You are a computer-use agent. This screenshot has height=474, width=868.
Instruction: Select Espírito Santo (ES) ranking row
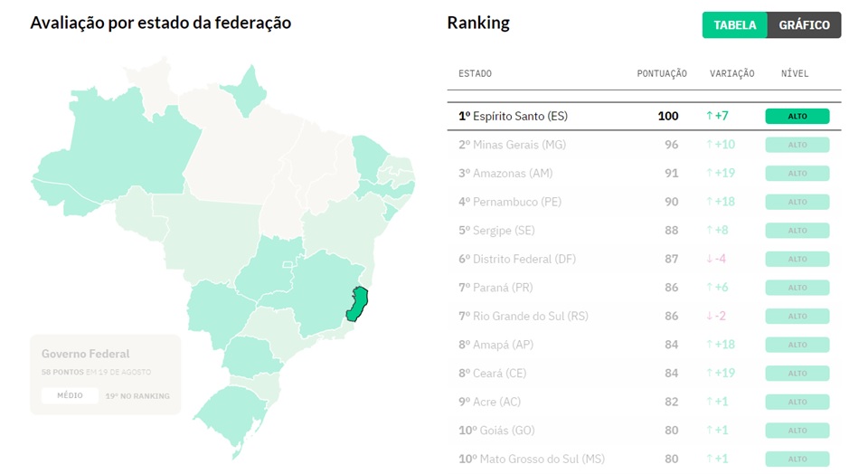pyautogui.click(x=513, y=117)
